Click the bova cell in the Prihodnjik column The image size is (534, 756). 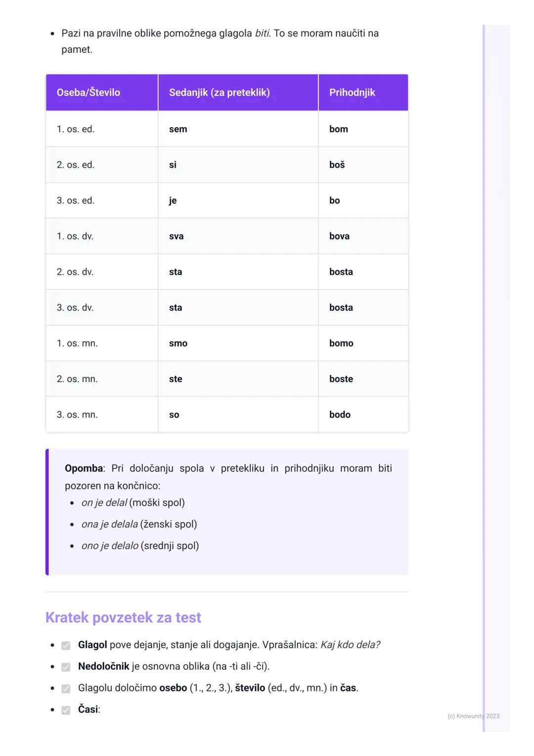(339, 236)
